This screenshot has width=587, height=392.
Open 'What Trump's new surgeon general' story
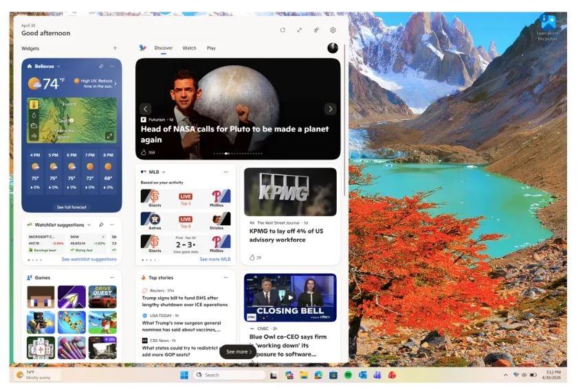tap(181, 326)
